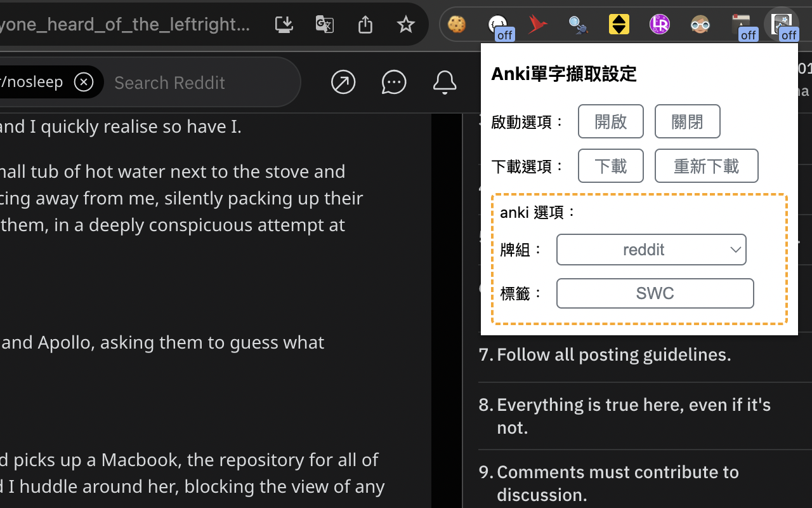Open the red bird extension

tap(538, 25)
